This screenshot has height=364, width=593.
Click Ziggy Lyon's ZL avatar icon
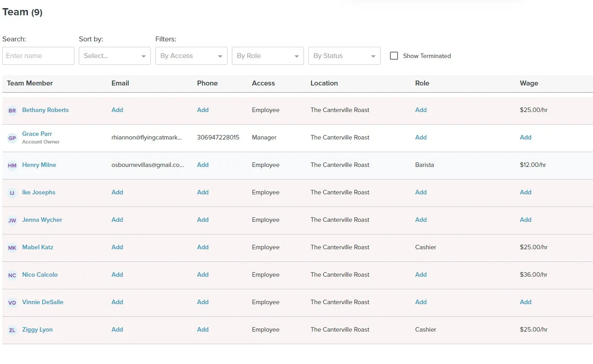(12, 330)
